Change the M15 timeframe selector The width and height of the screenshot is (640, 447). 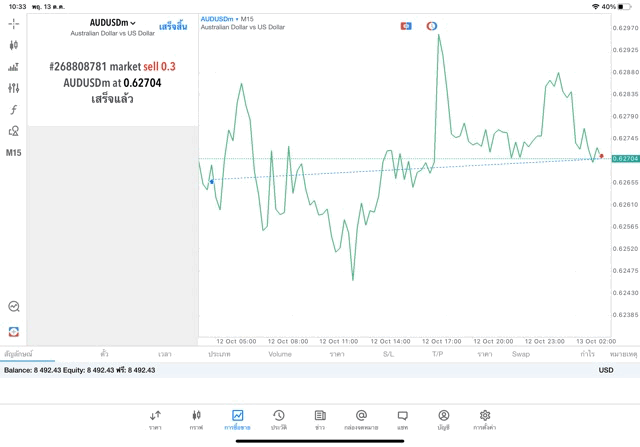13,153
